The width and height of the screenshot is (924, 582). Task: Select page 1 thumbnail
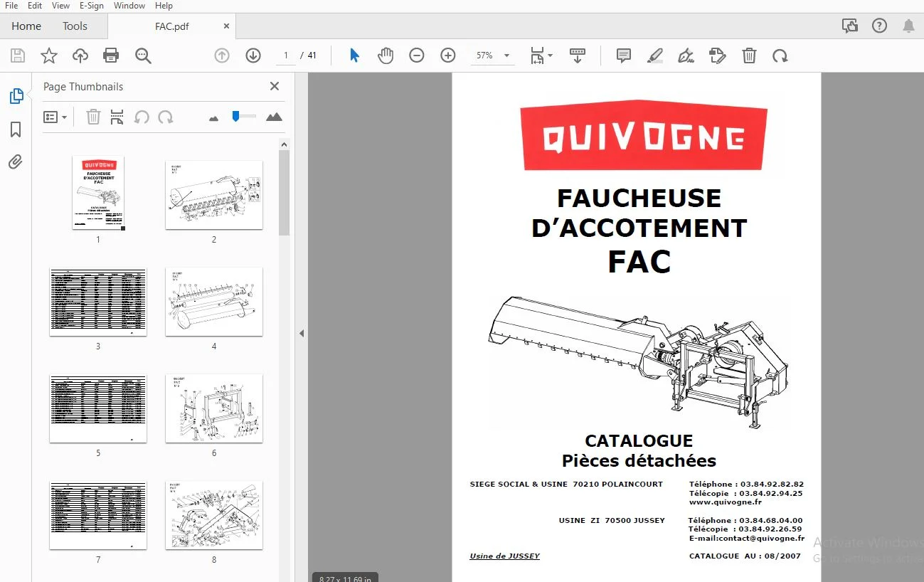(x=98, y=193)
